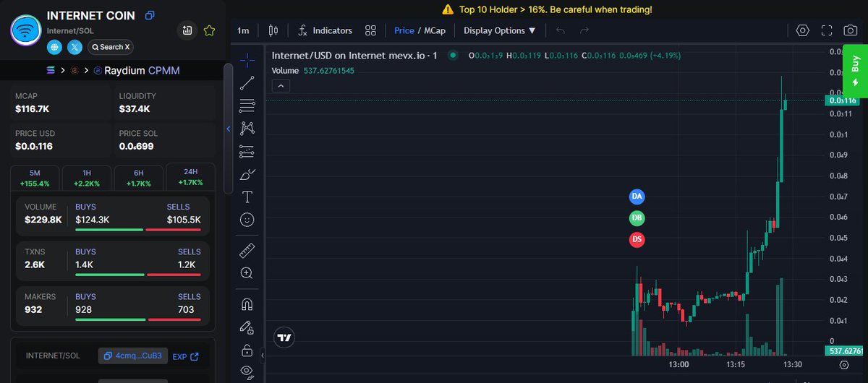Select the 6H change timeframe tab
The height and width of the screenshot is (383, 868).
(x=138, y=178)
